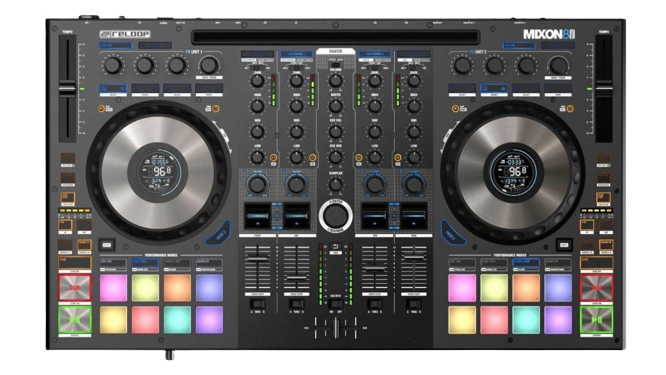Click the rightmost mixer channel's volume fader
The height and width of the screenshot is (375, 666).
[x=414, y=257]
